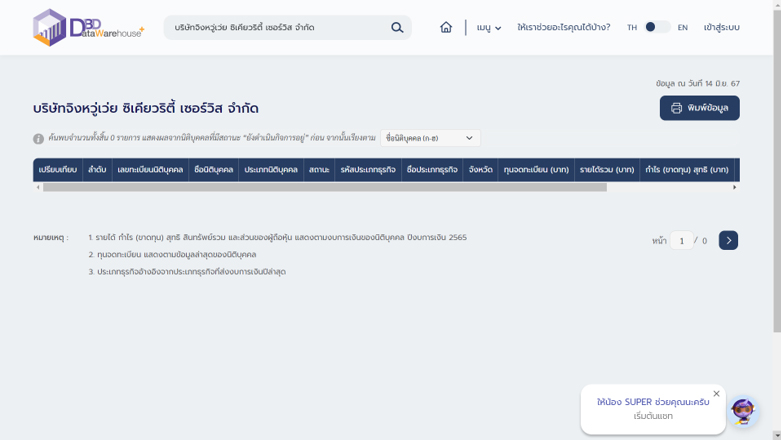The height and width of the screenshot is (440, 781).
Task: Click the พิมพ์ข้อมูล print button
Action: [699, 108]
